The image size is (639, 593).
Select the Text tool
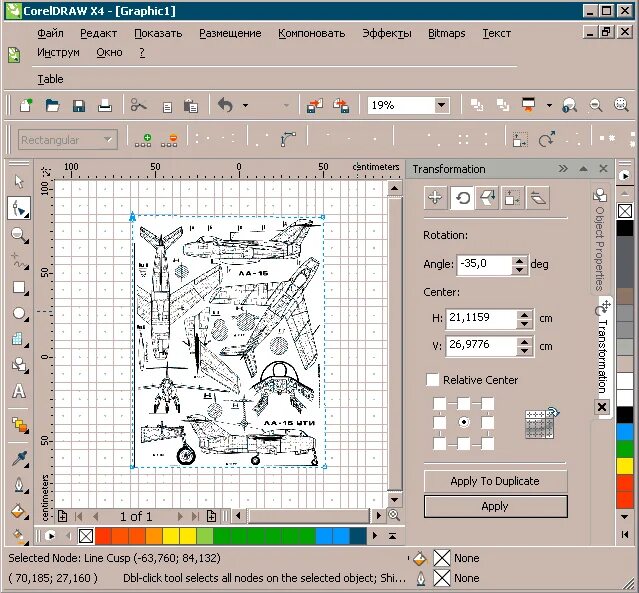click(19, 390)
